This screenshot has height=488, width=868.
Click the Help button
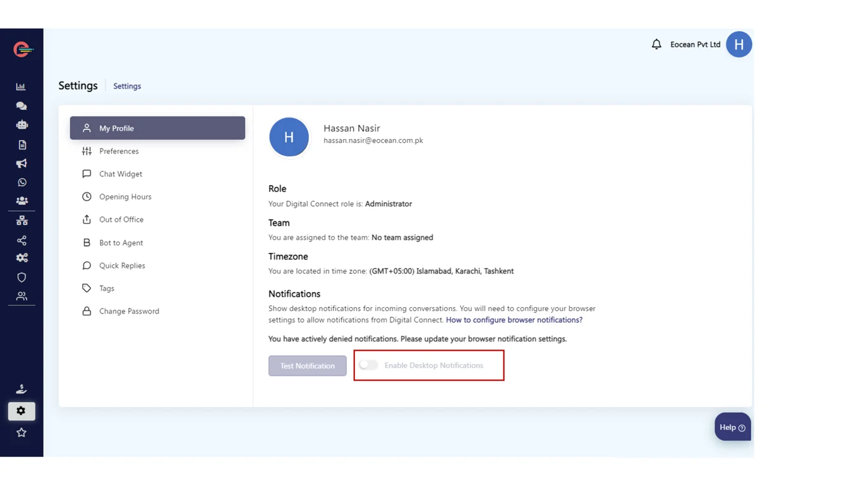[732, 427]
